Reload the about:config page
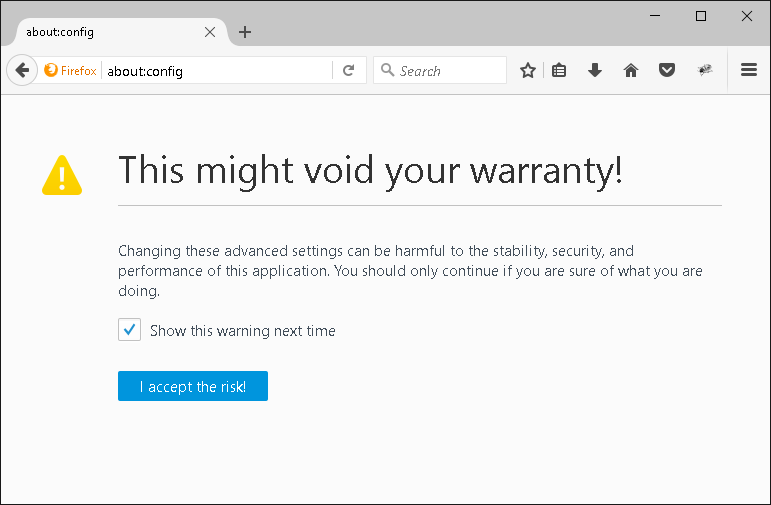This screenshot has width=771, height=505. [349, 70]
